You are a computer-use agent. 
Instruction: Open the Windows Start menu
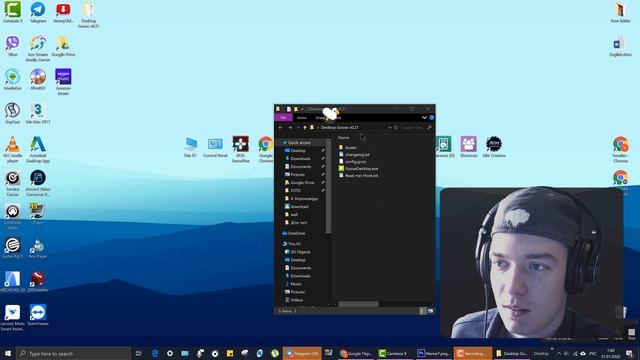pos(8,353)
